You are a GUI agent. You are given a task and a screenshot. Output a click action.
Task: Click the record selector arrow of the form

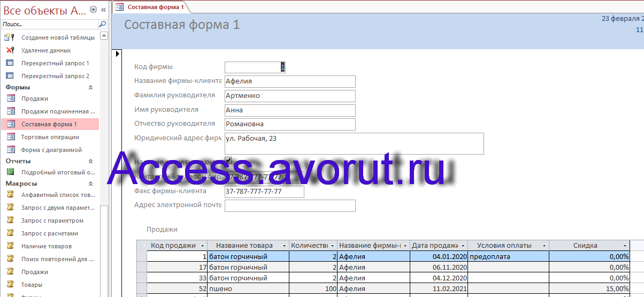(118, 54)
